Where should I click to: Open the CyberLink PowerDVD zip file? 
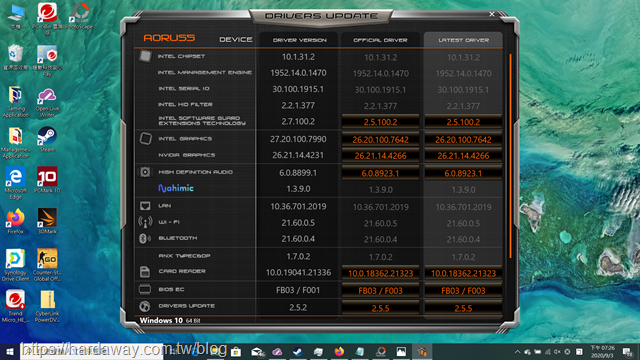(x=47, y=306)
